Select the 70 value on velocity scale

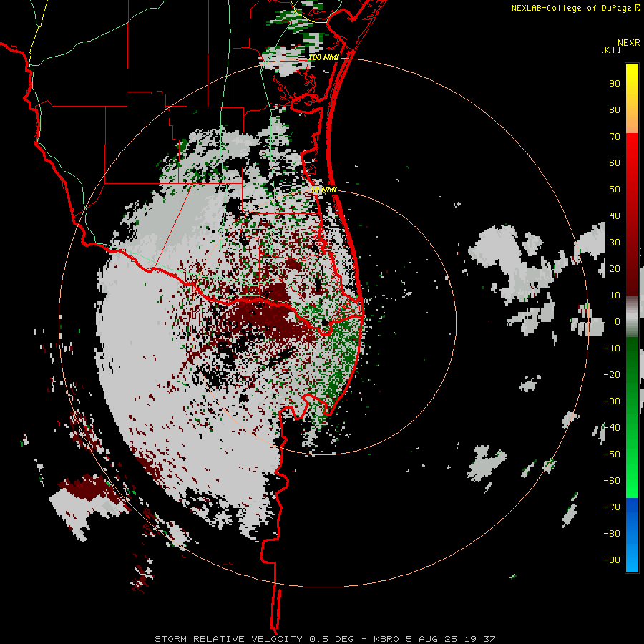click(615, 137)
